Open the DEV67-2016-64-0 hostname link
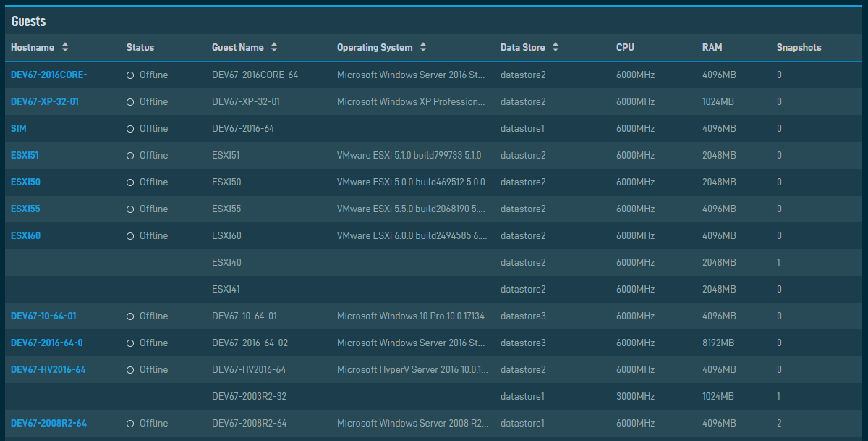Image resolution: width=868 pixels, height=441 pixels. [x=47, y=343]
